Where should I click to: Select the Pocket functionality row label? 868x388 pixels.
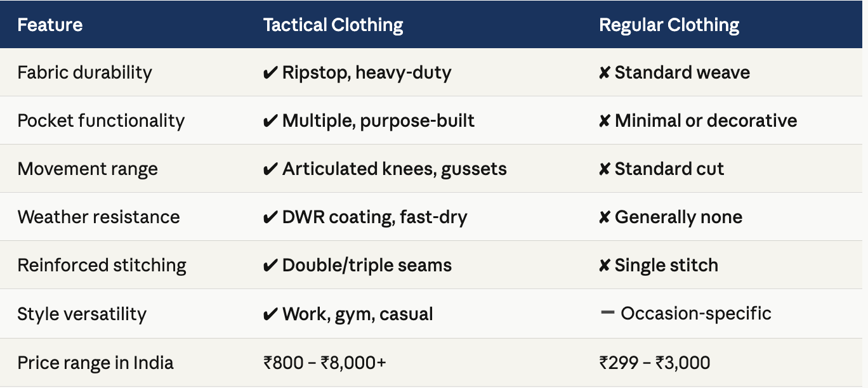[101, 120]
